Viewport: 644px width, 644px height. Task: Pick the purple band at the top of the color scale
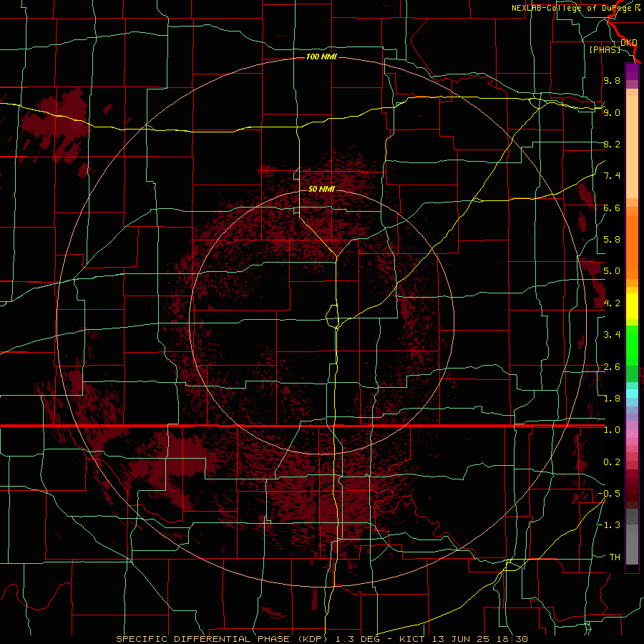tap(632, 72)
